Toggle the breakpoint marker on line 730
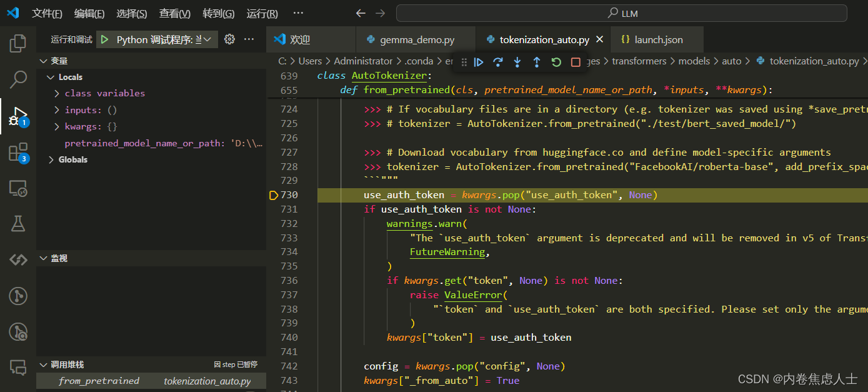Viewport: 868px width, 392px height. pos(273,194)
